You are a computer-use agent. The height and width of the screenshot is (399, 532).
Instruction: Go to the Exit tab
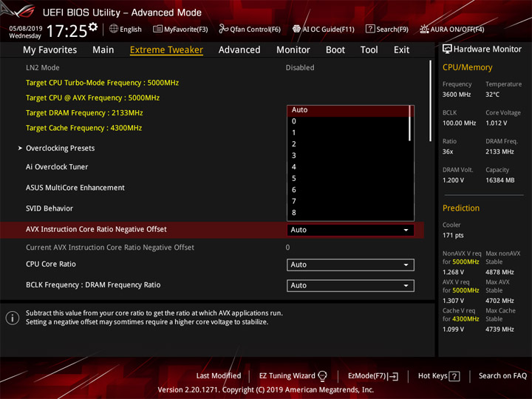(402, 50)
